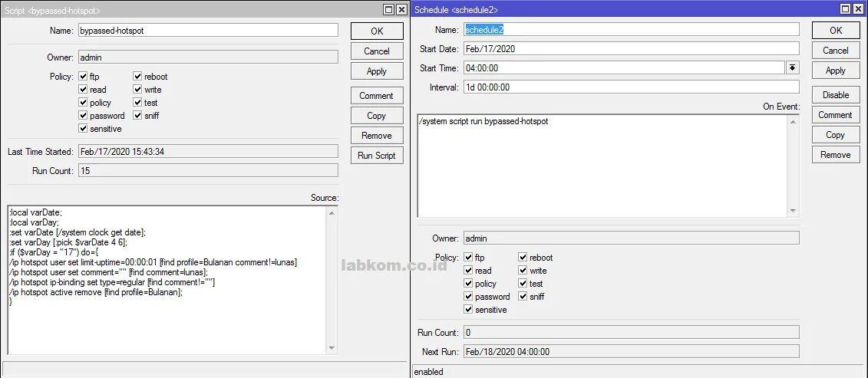Click Source scrollbar down arrow
Image resolution: width=868 pixels, height=378 pixels.
[x=332, y=347]
